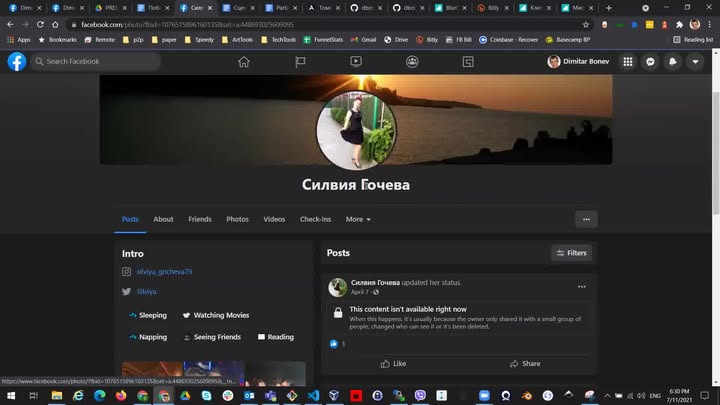Click the Sleeping hobby tag
Screen dimensions: 720x405
coord(147,315)
